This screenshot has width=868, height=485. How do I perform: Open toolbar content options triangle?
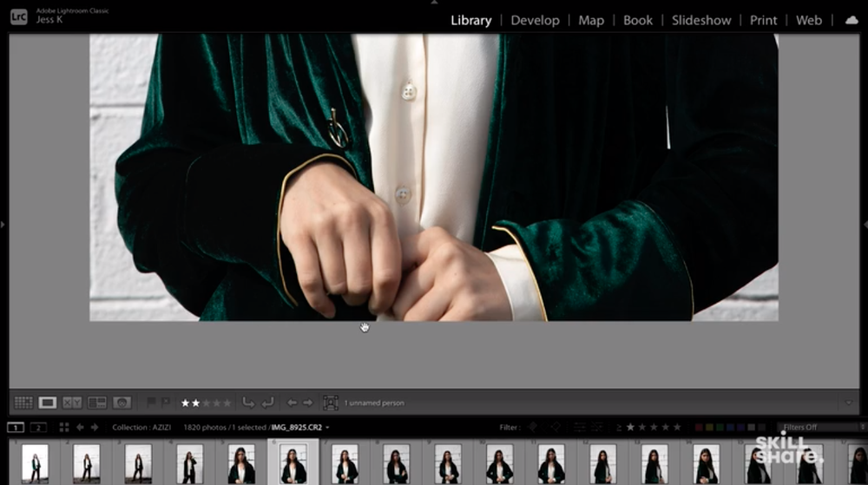[848, 403]
